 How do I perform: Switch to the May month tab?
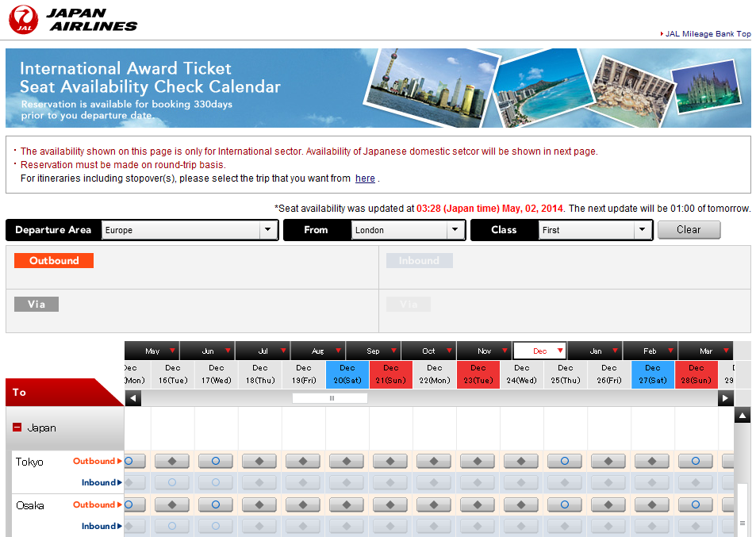point(152,351)
